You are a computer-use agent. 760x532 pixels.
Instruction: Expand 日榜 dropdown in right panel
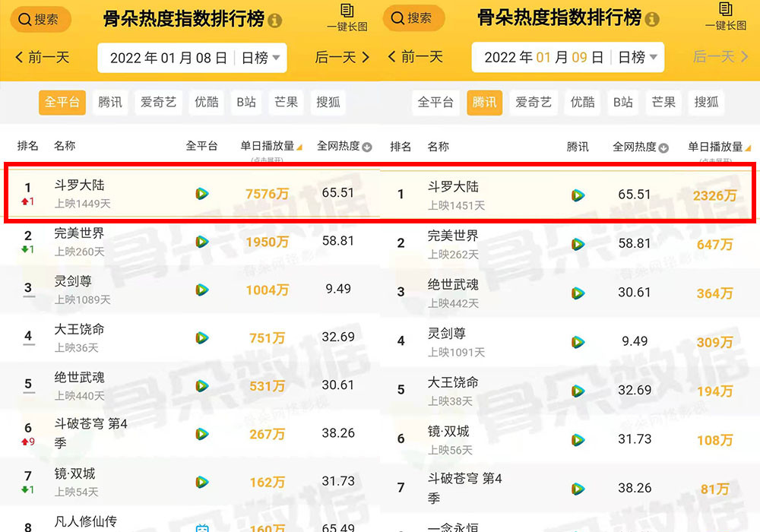tap(638, 58)
